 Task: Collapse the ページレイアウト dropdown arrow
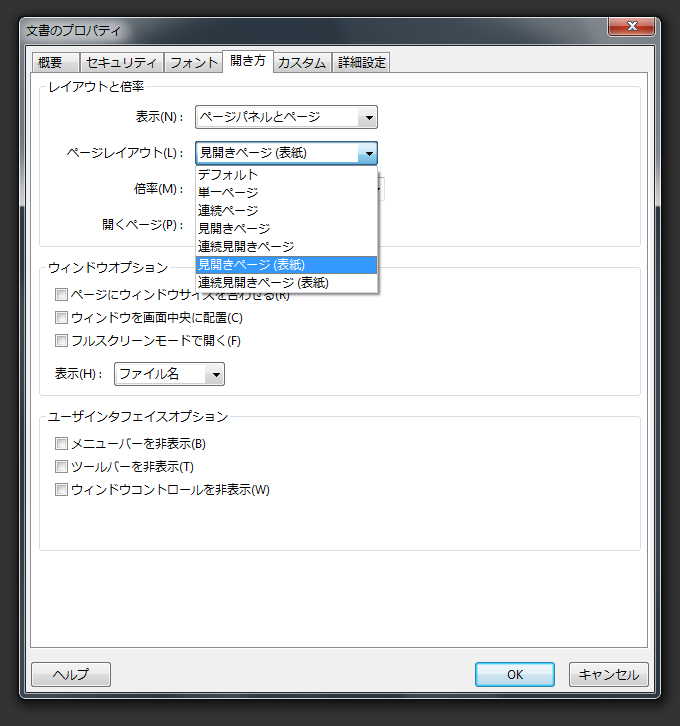368,153
